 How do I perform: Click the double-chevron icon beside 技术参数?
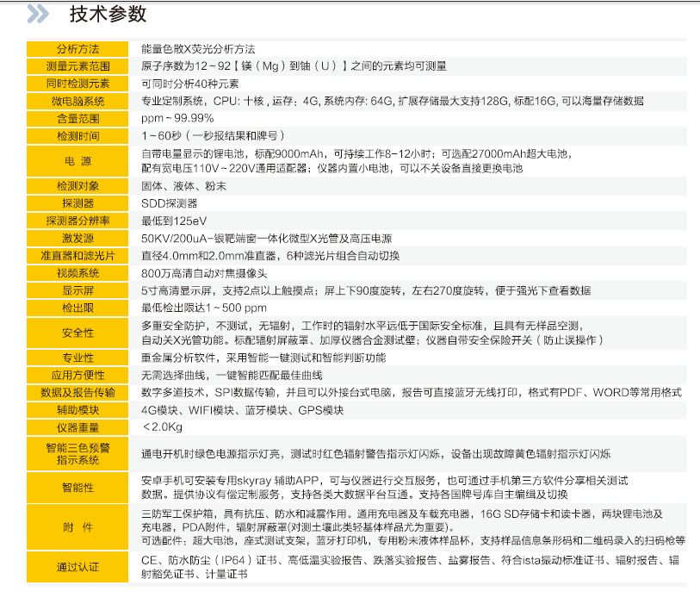pos(38,14)
